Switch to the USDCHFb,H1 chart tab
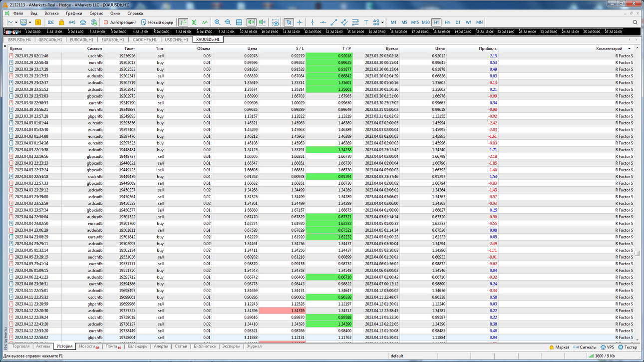 176,39
